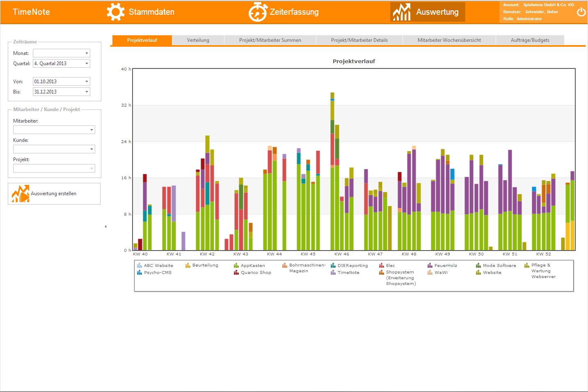The height and width of the screenshot is (392, 588).
Task: Toggle Quarico Shop series in legend
Action: click(256, 273)
